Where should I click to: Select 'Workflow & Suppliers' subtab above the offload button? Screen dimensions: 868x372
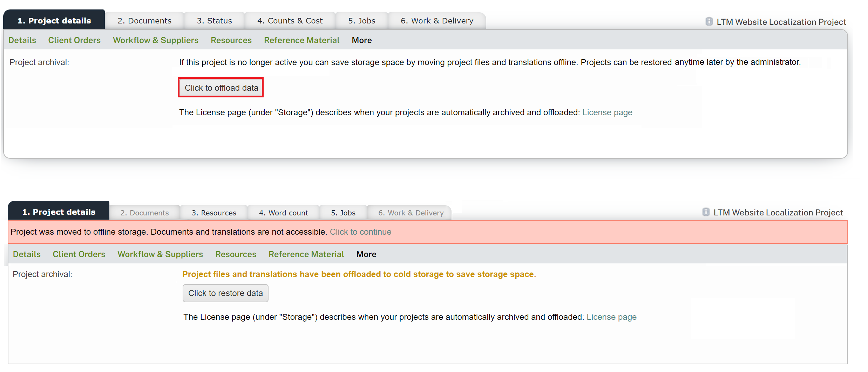coord(155,40)
